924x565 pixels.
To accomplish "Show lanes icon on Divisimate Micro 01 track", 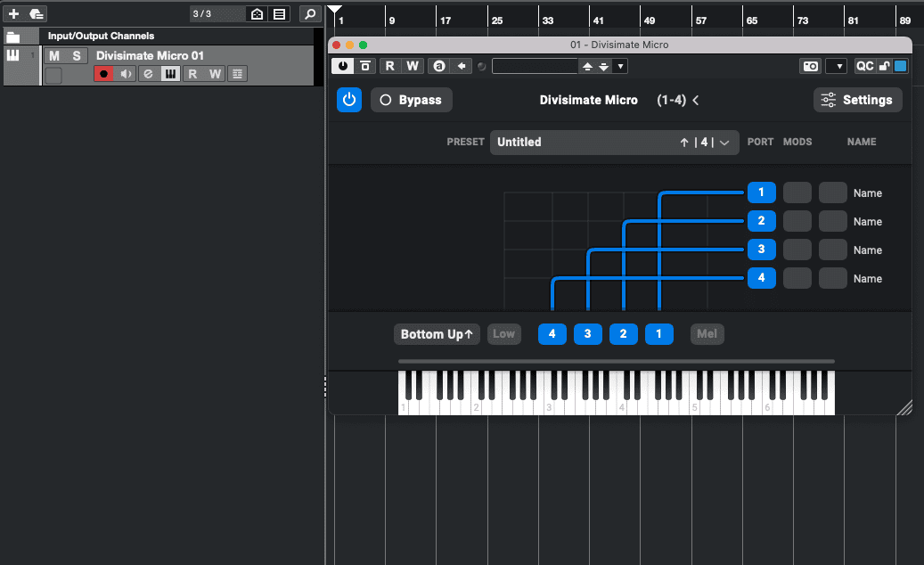I will point(238,74).
